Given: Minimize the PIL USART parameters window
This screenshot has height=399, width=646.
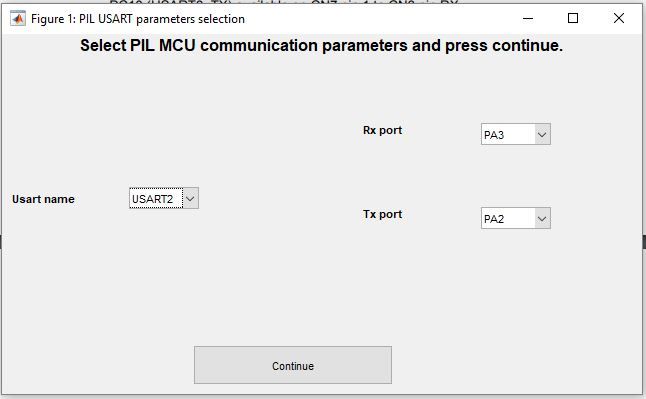Looking at the screenshot, I should click(528, 19).
